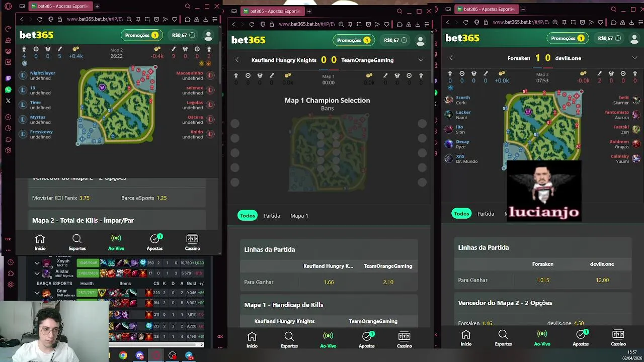Viewport: 644px width, 362px height.
Task: Open X (Twitter) in the Opera sidebar
Action: coord(8,101)
